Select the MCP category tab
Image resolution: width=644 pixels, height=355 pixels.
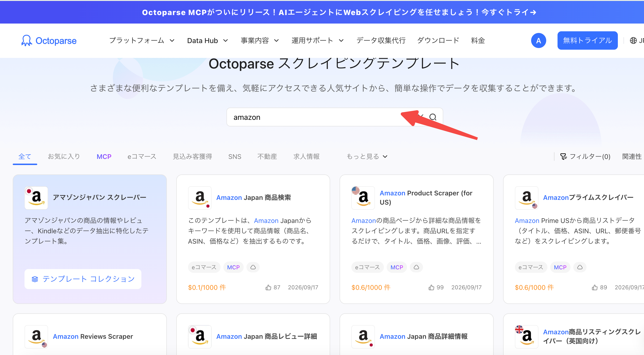point(104,157)
